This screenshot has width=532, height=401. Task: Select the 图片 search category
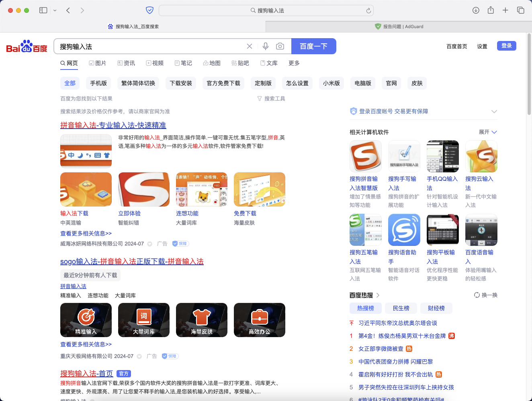click(x=98, y=63)
